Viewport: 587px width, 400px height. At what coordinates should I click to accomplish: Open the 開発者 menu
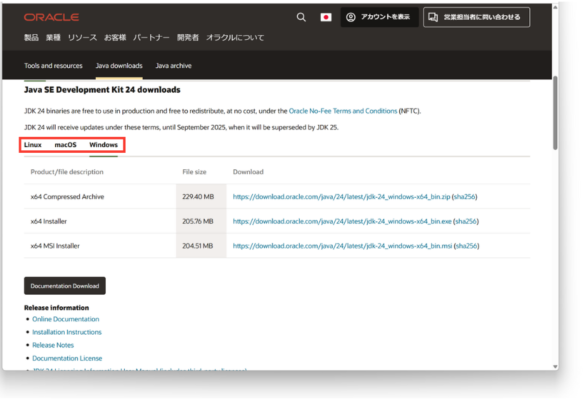[188, 37]
